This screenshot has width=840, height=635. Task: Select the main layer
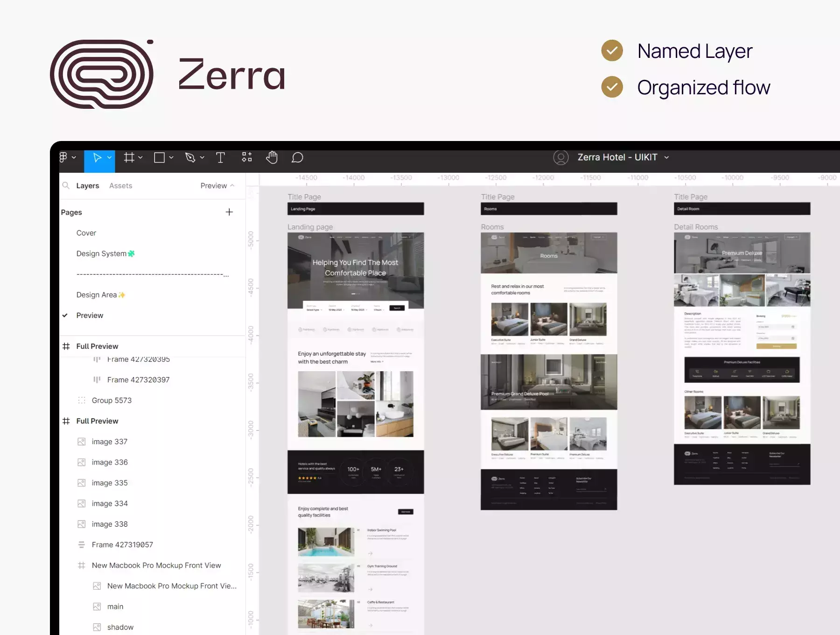click(x=115, y=607)
